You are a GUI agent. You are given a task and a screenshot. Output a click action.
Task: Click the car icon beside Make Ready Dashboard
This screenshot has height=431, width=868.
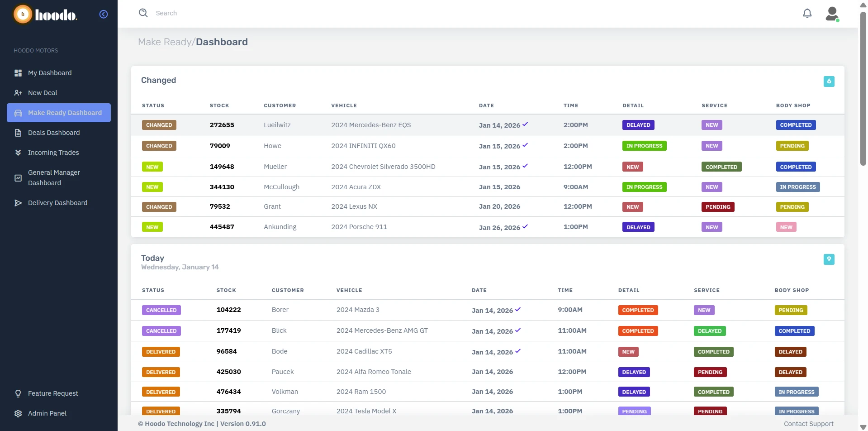click(18, 113)
